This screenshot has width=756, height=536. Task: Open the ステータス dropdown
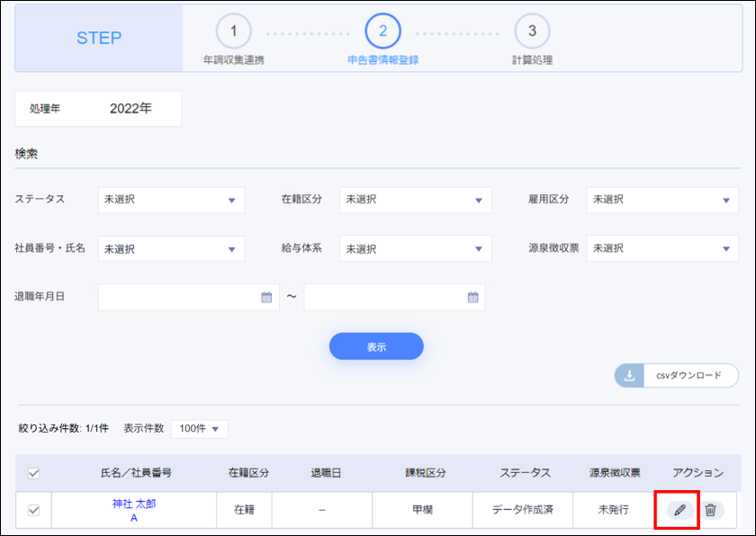[x=171, y=200]
